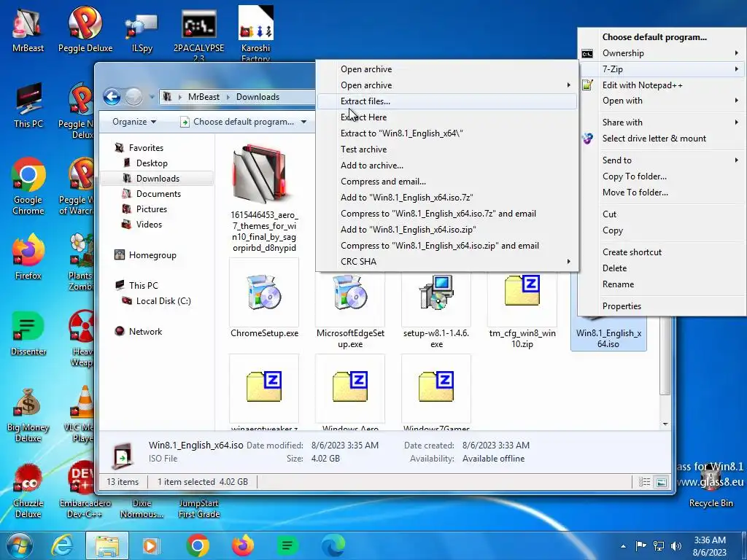
Task: Expand the Organize dropdown
Action: (x=134, y=122)
